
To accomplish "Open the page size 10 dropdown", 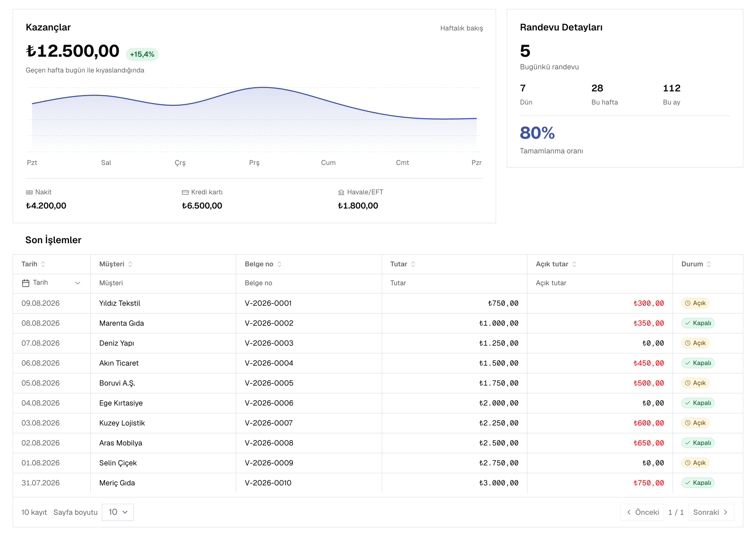I will point(118,512).
